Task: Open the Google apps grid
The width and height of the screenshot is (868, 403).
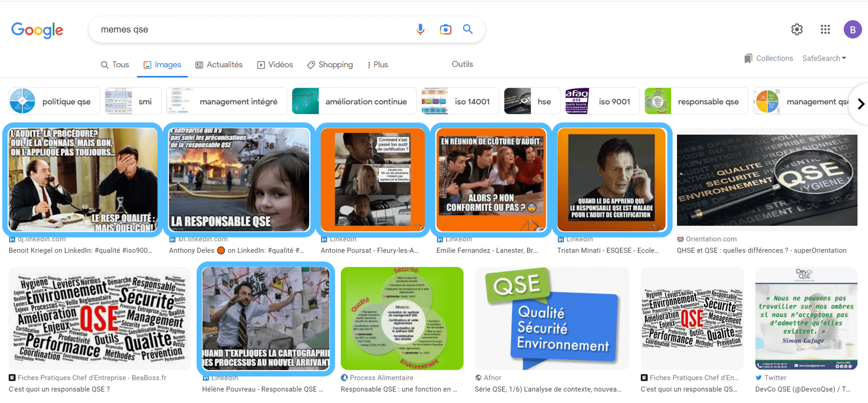Action: pyautogui.click(x=825, y=29)
